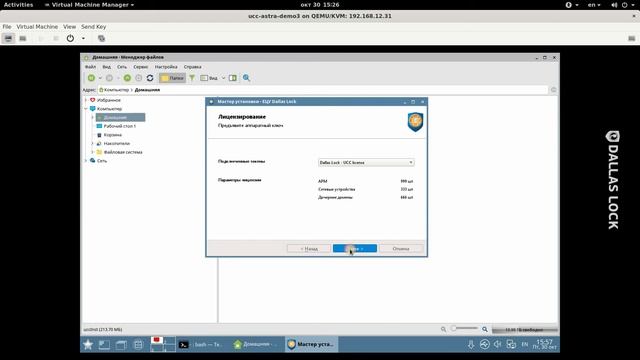The width and height of the screenshot is (640, 360).
Task: Switch to Мастер установки taskbar entry
Action: point(311,344)
